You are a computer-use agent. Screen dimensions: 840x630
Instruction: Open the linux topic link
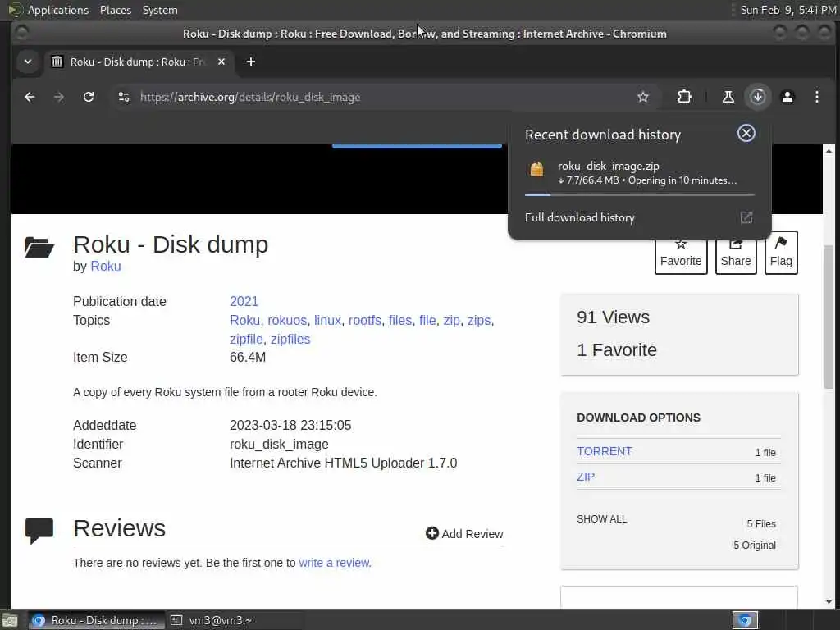[x=327, y=321]
